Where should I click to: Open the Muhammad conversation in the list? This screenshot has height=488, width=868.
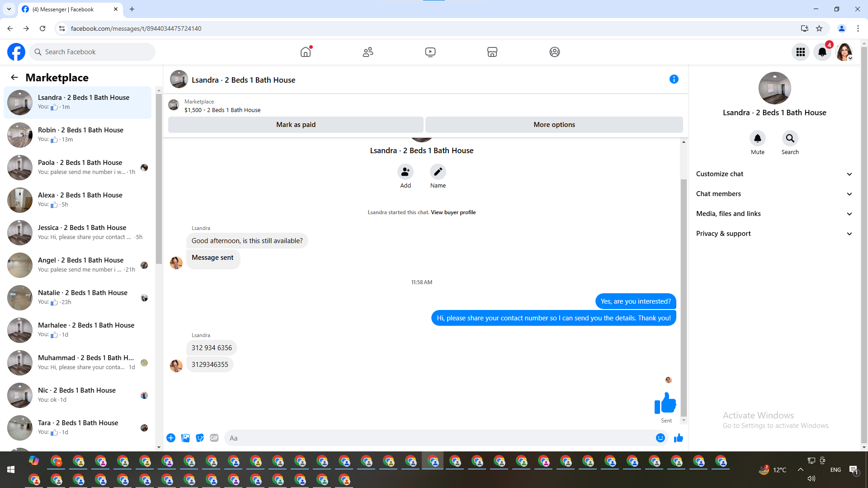78,363
